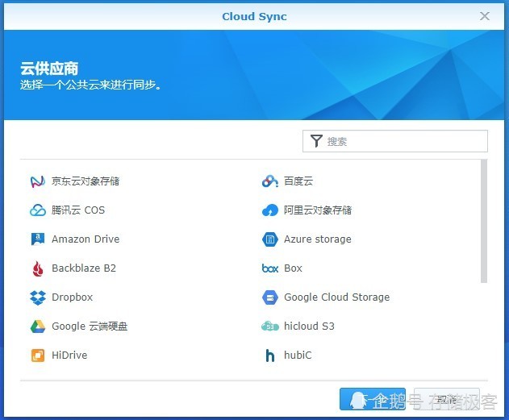Select the 阿里云对象存储 icon
Viewport: 509px width, 420px height.
point(270,210)
